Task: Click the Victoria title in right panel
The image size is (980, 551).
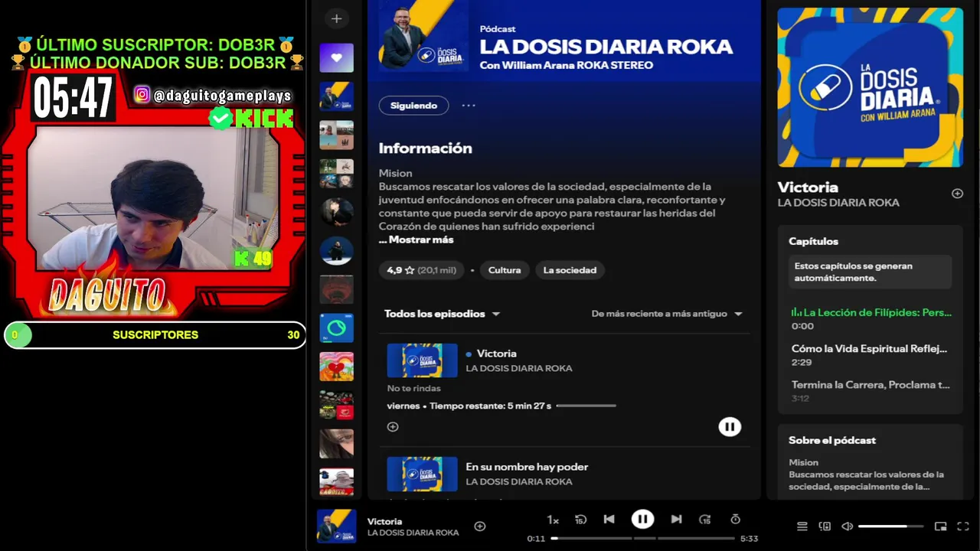Action: pos(808,187)
